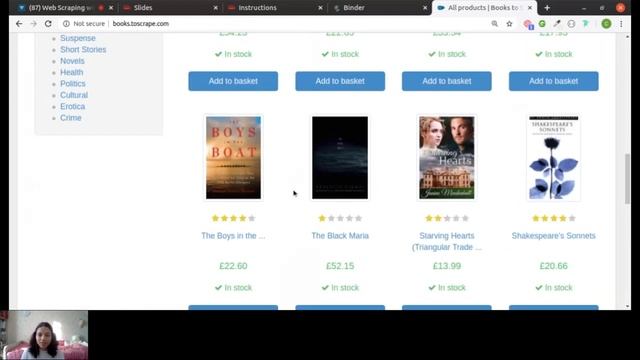Click the star rating of Shakespeare's Sonnets
The image size is (640, 360).
[553, 218]
